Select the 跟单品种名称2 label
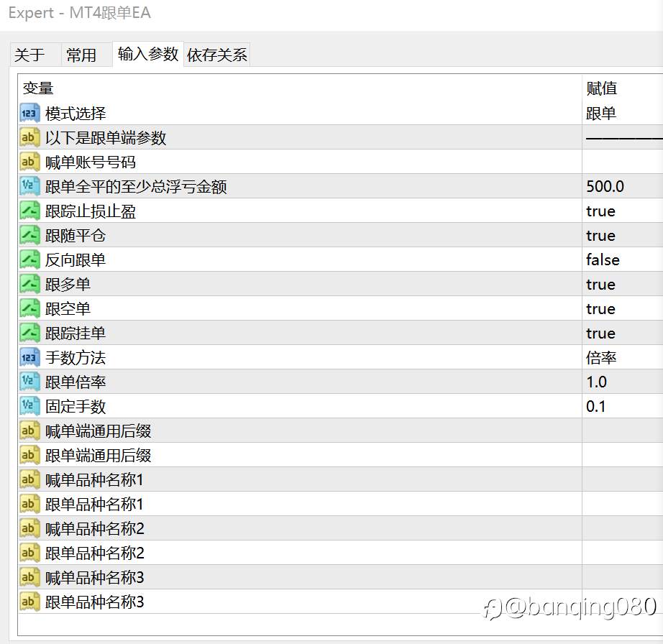Image resolution: width=663 pixels, height=644 pixels. click(x=95, y=553)
